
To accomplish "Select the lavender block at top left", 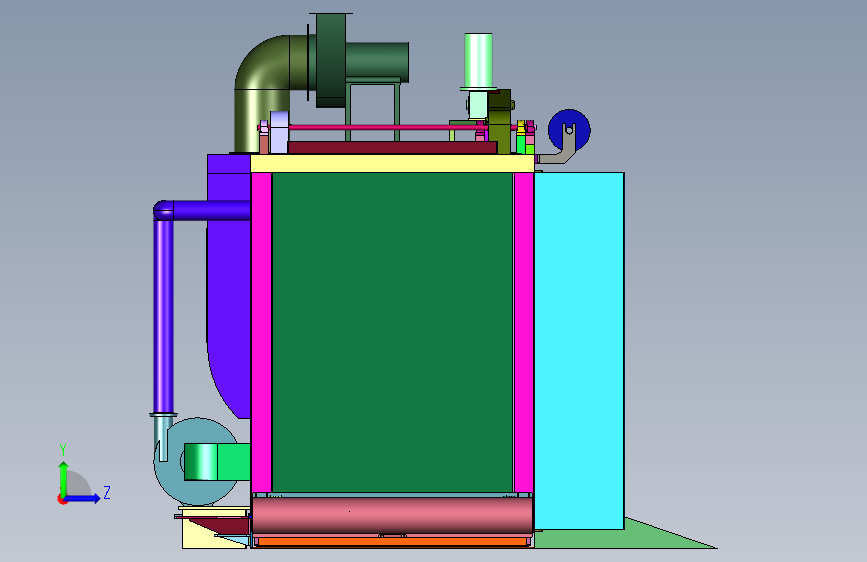I will pos(279,132).
